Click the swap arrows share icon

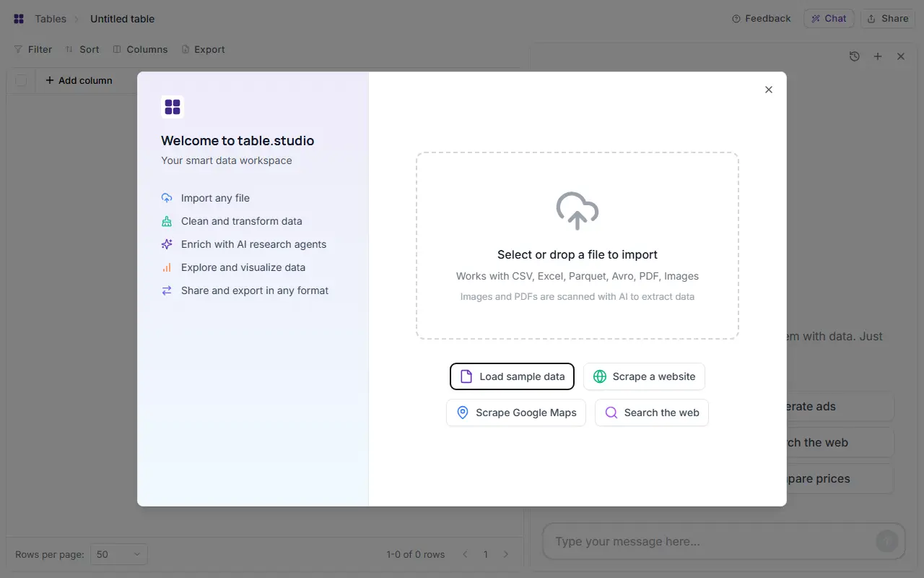click(167, 290)
